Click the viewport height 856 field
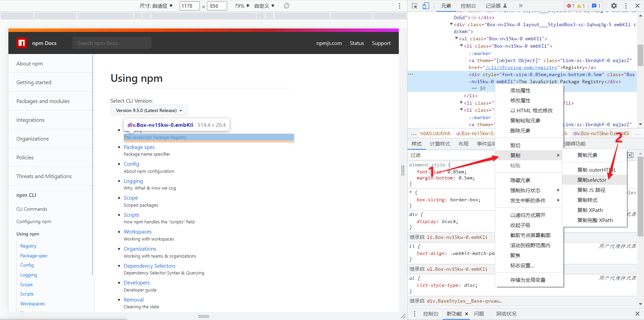644x320 pixels. click(x=217, y=6)
